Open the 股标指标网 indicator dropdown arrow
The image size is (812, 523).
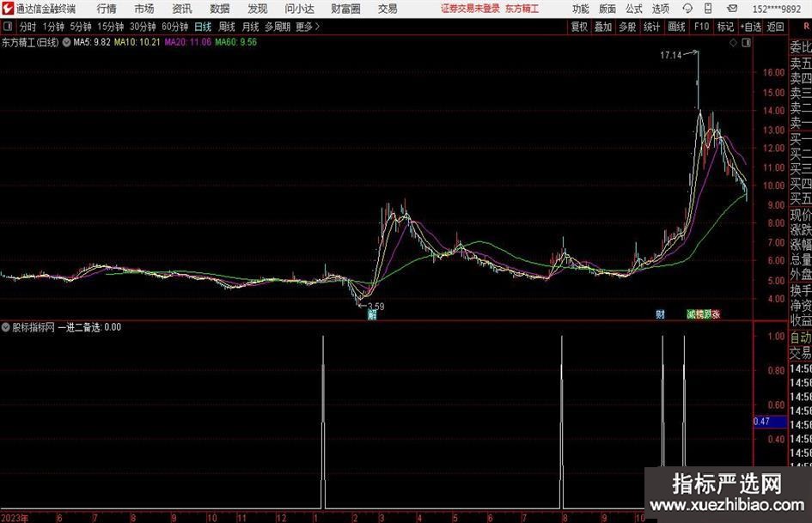coord(6,327)
